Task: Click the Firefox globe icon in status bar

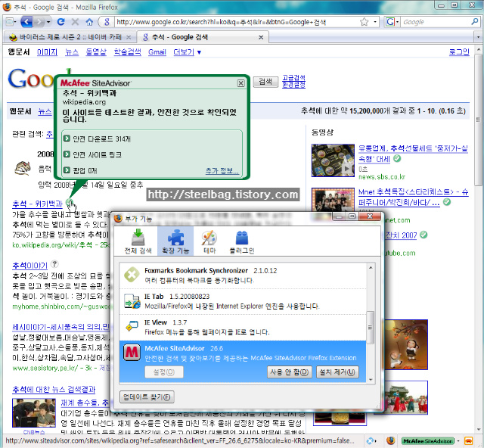Action: pyautogui.click(x=390, y=440)
